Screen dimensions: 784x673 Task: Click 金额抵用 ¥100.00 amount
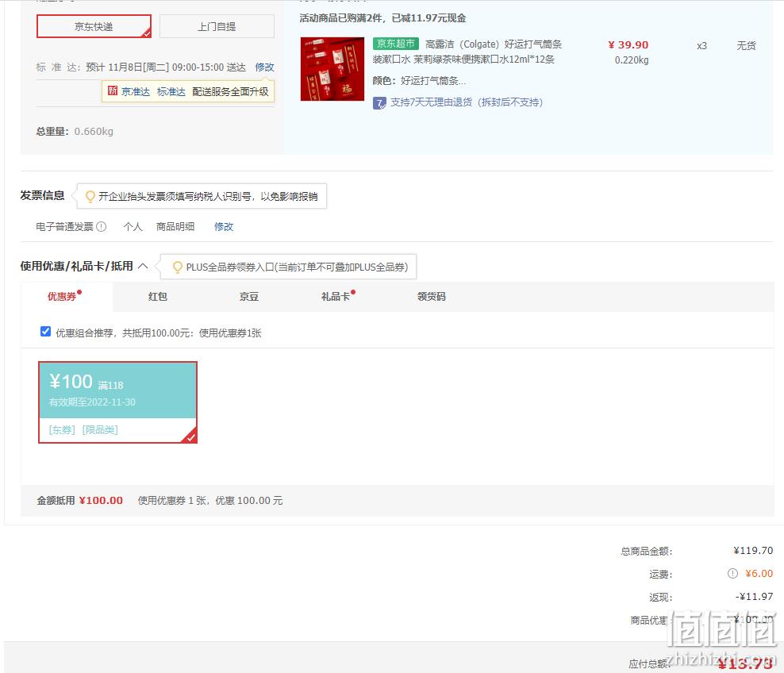[101, 501]
